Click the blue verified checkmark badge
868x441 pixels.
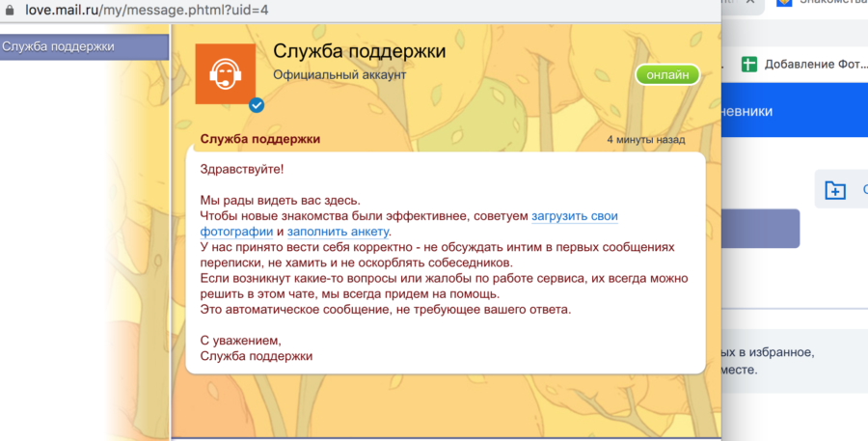(257, 105)
